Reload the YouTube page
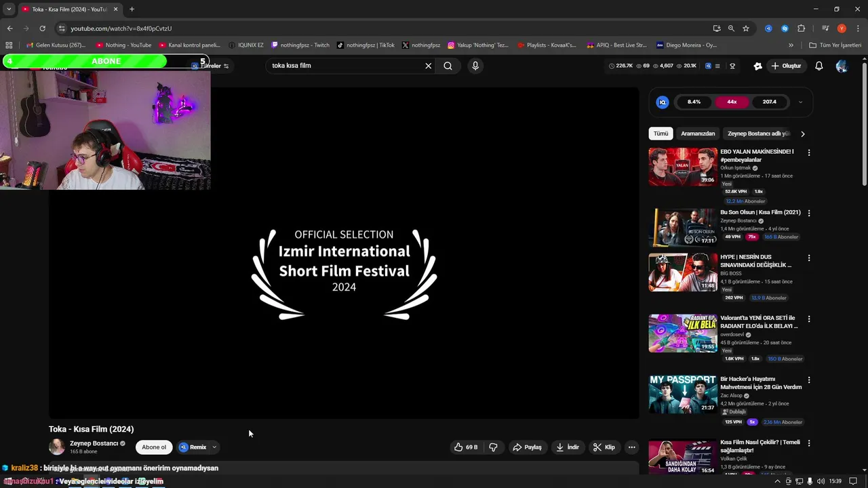Viewport: 868px width, 488px height. [x=42, y=28]
